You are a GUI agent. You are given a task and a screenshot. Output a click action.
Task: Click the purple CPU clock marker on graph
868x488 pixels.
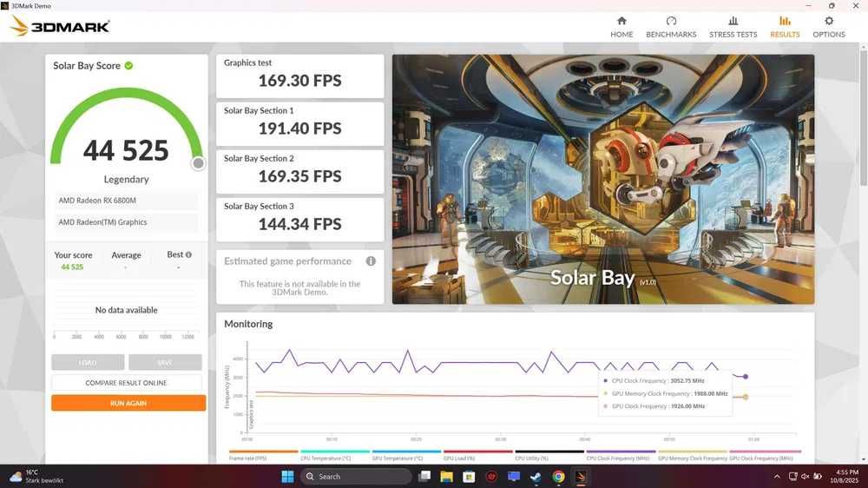pos(745,377)
